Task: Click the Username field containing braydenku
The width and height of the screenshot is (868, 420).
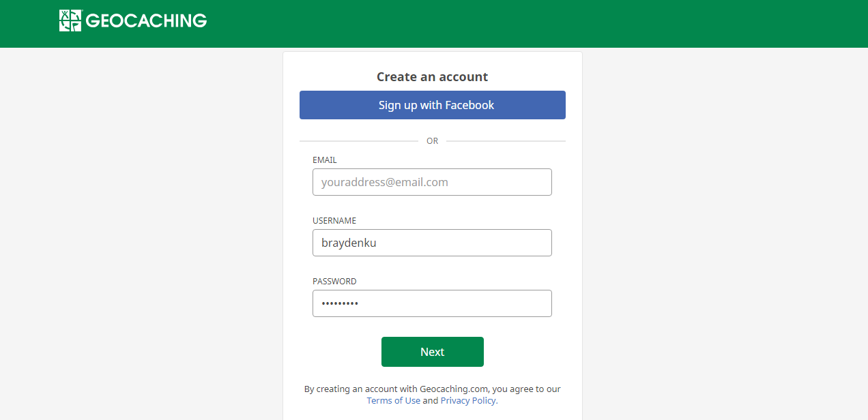Action: pyautogui.click(x=432, y=243)
